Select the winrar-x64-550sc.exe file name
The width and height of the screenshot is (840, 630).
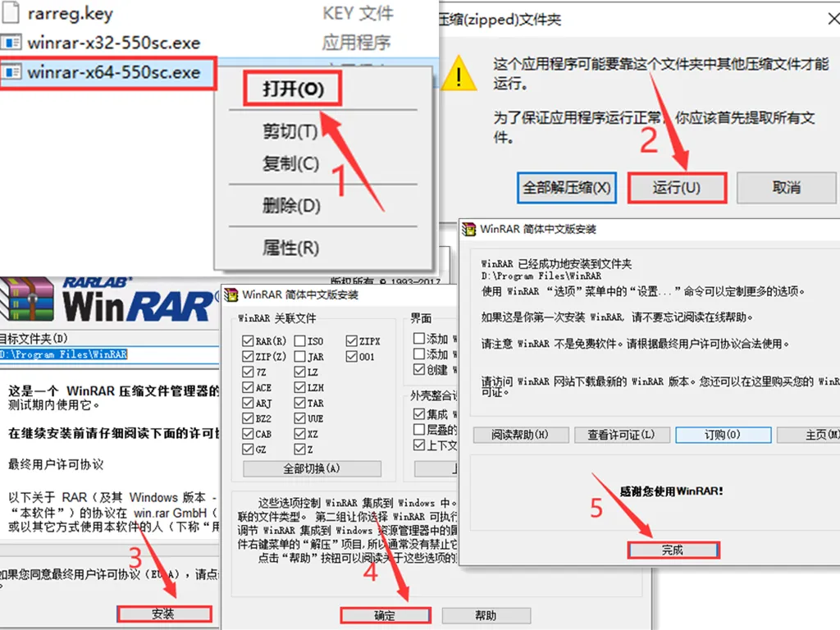113,72
